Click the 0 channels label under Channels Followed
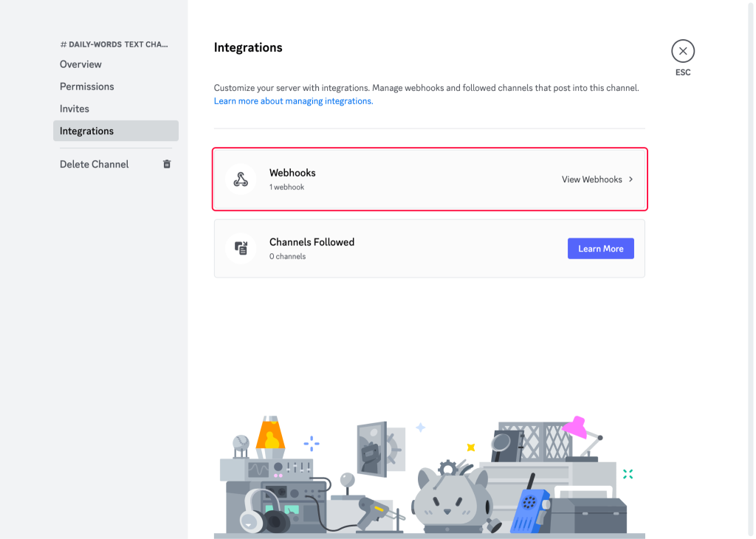The height and width of the screenshot is (539, 756). tap(287, 256)
